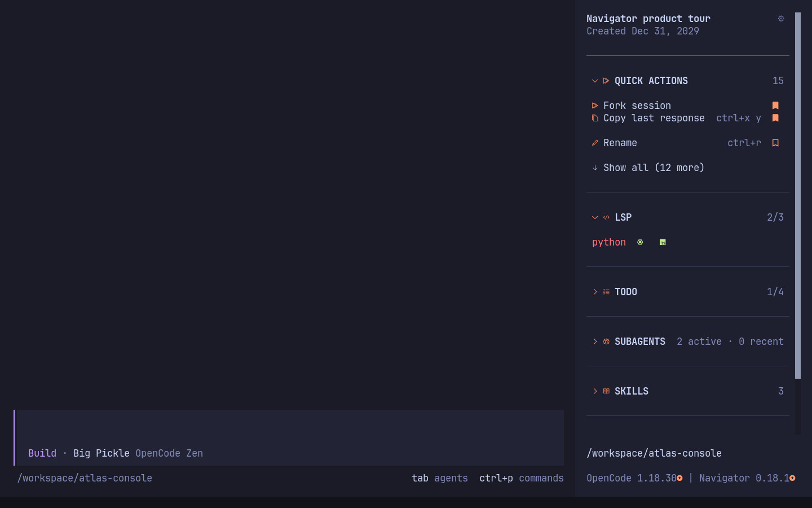This screenshot has height=508, width=812.
Task: Pin Rename using its outlined bookmark
Action: pos(775,143)
